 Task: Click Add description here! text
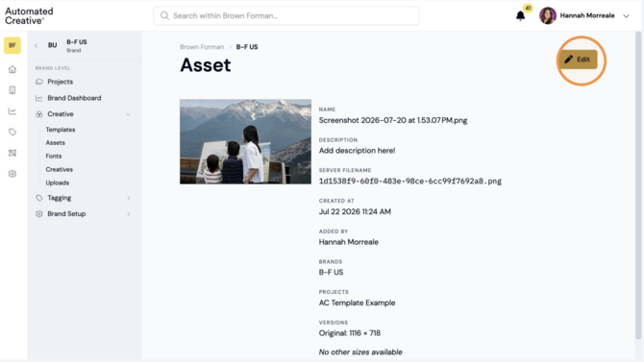click(x=357, y=151)
